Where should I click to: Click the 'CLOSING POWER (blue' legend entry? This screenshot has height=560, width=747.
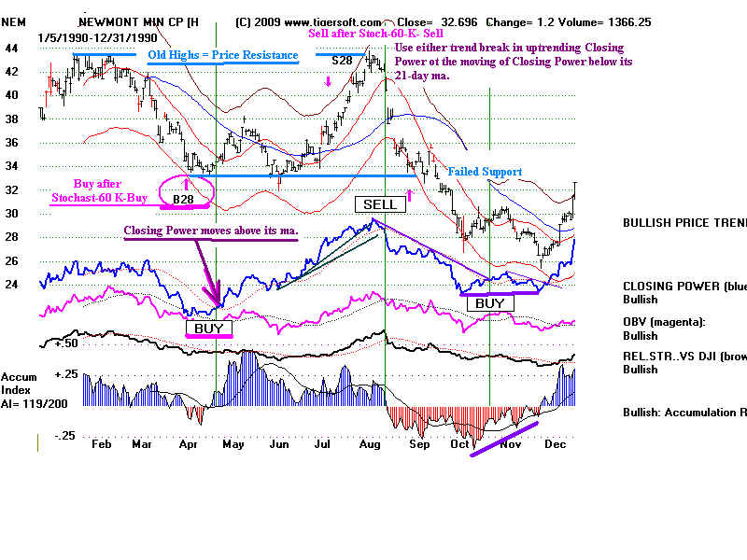[x=684, y=287]
